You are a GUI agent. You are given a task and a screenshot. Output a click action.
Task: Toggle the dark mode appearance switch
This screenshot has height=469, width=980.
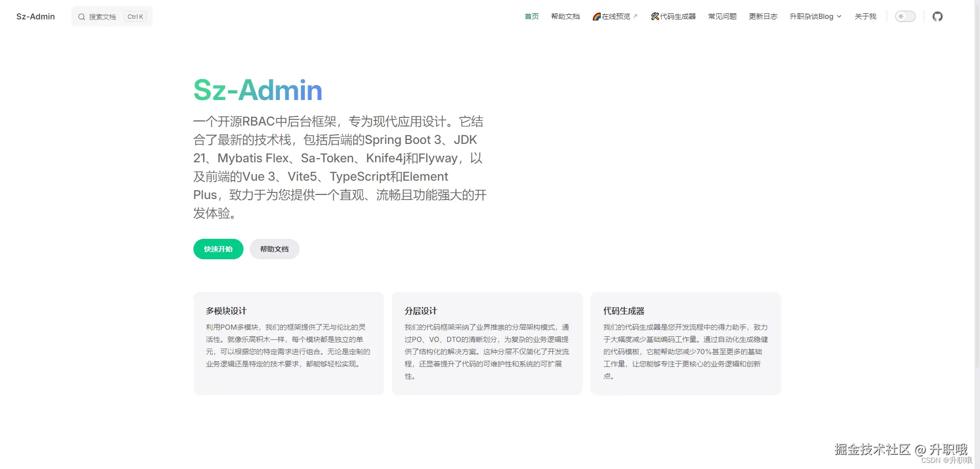[905, 16]
